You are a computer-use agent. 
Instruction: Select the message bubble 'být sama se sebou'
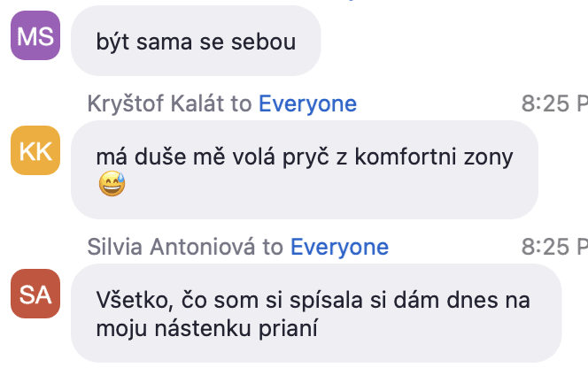click(x=196, y=41)
